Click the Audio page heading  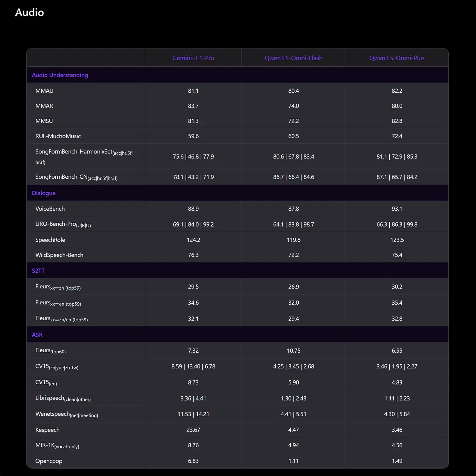click(30, 12)
